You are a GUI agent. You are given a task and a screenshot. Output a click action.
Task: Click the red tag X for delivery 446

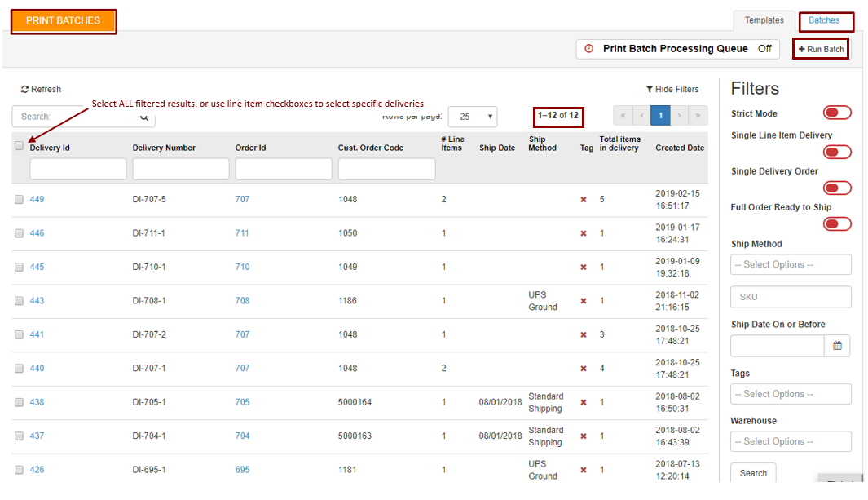click(584, 233)
